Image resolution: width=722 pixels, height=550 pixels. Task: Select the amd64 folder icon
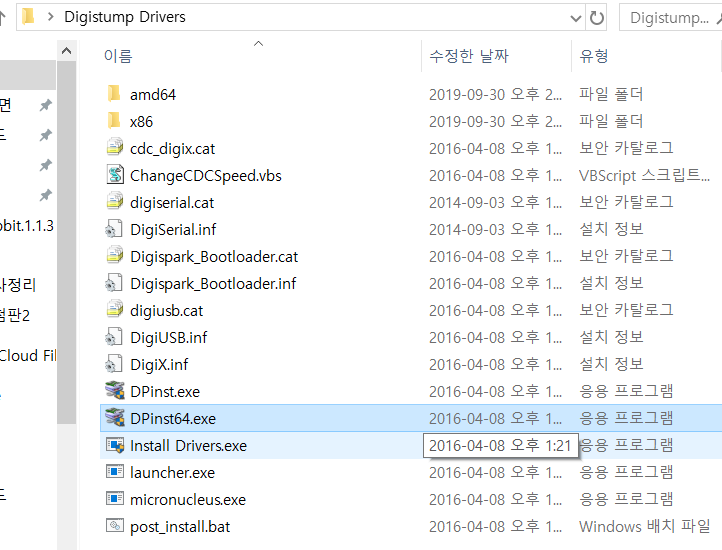[x=114, y=94]
